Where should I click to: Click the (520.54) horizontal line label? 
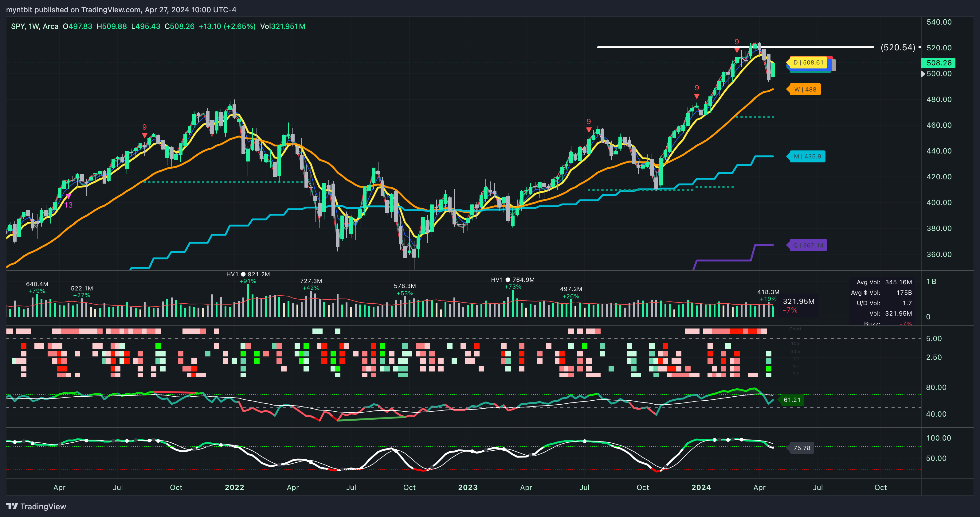click(x=897, y=48)
